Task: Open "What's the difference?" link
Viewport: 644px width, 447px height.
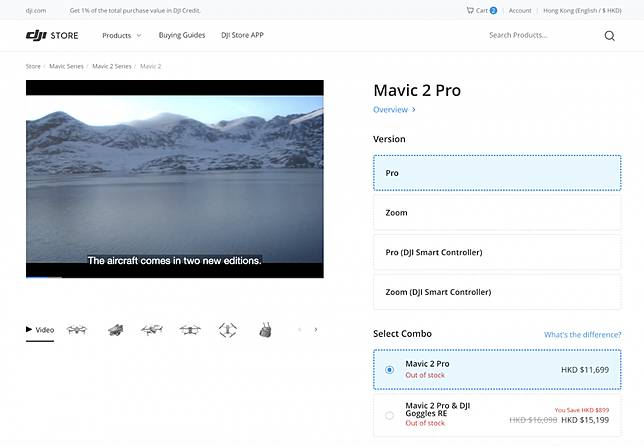Action: (x=581, y=334)
